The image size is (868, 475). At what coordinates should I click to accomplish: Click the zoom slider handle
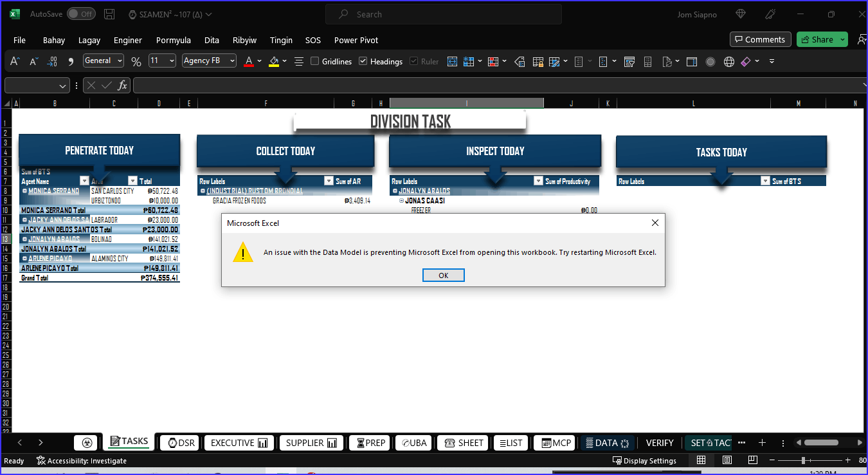coord(803,460)
